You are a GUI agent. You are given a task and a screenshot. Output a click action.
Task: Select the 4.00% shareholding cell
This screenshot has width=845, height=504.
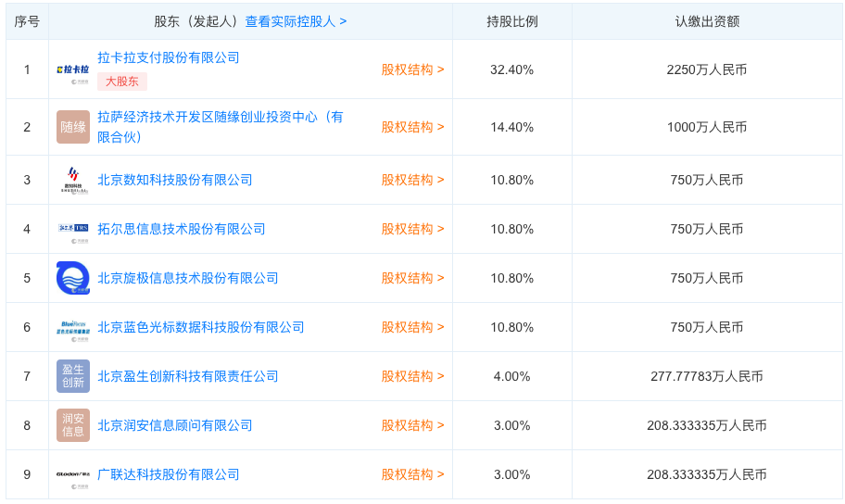pos(512,376)
